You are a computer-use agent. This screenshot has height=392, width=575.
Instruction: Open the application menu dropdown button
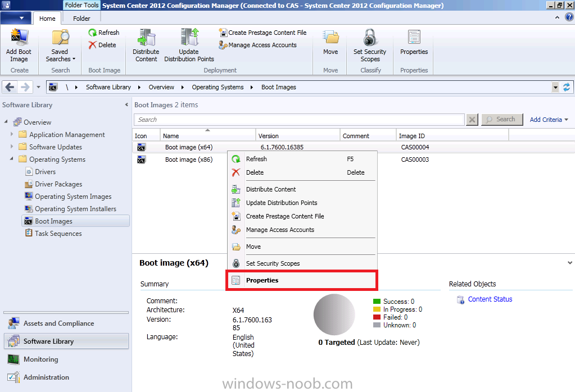click(15, 17)
